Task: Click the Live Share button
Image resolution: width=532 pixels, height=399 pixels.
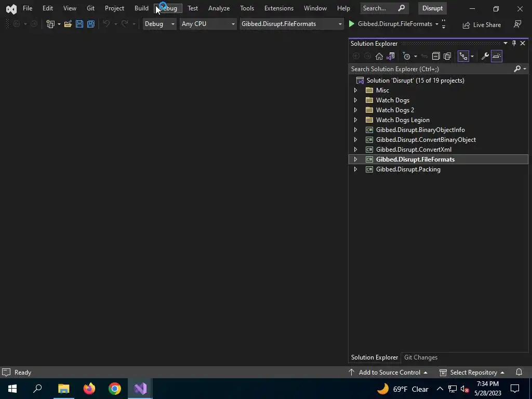Action: [x=482, y=25]
